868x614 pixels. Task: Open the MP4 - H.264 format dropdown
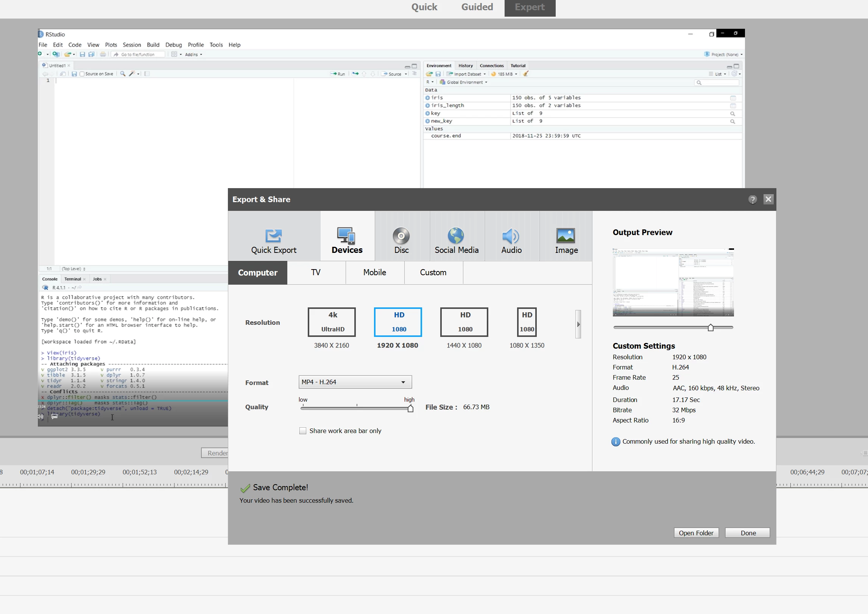[355, 382]
